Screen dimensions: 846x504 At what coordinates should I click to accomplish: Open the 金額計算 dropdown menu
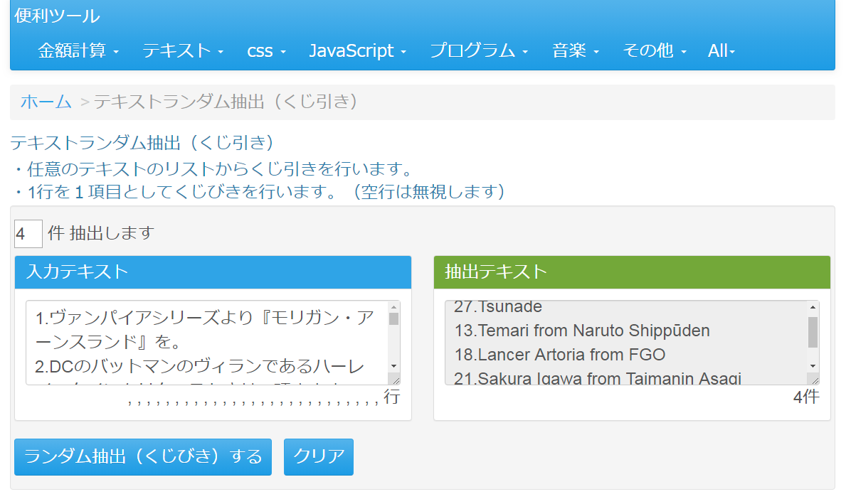coord(78,50)
